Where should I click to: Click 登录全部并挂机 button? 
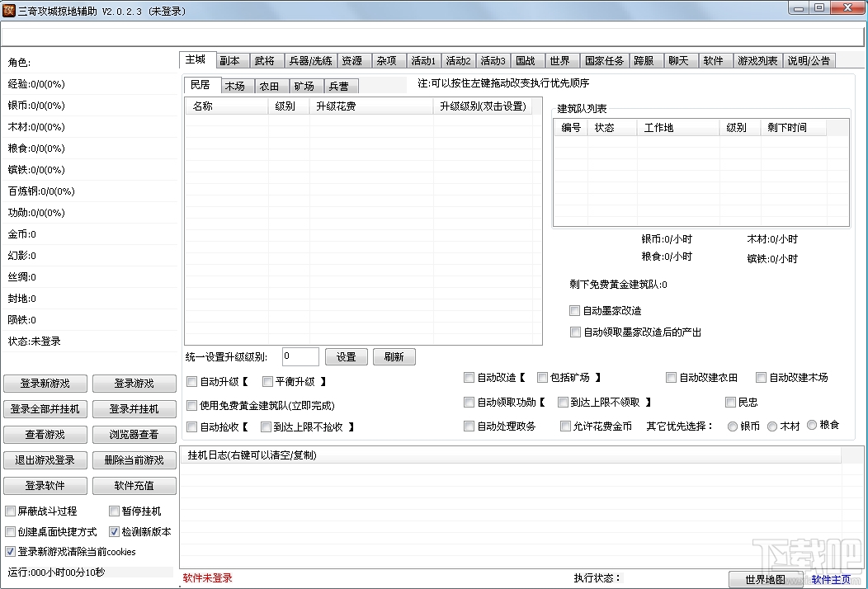click(45, 409)
